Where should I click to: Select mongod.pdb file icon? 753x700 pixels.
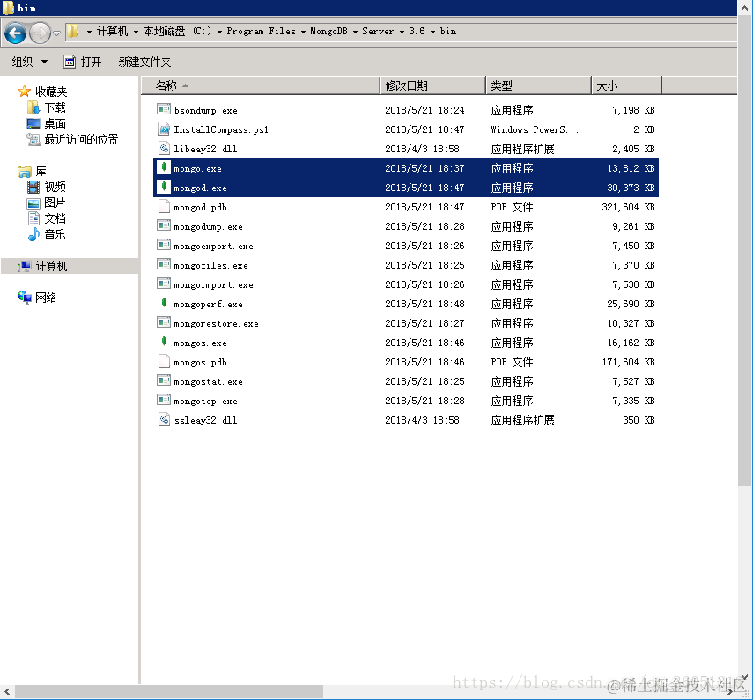(x=164, y=206)
